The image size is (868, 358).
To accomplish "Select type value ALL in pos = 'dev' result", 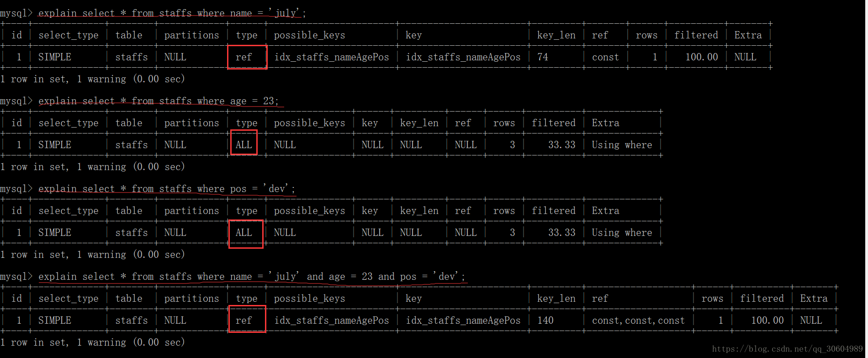I will coord(243,232).
